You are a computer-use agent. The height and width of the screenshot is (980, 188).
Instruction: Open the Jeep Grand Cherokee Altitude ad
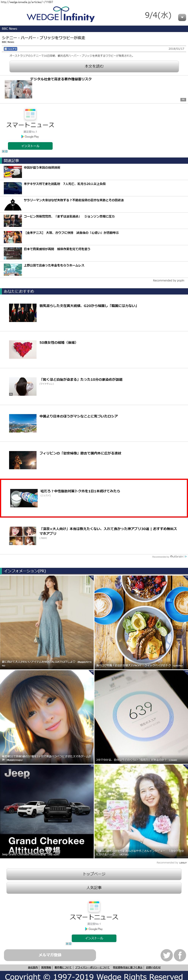(47, 811)
